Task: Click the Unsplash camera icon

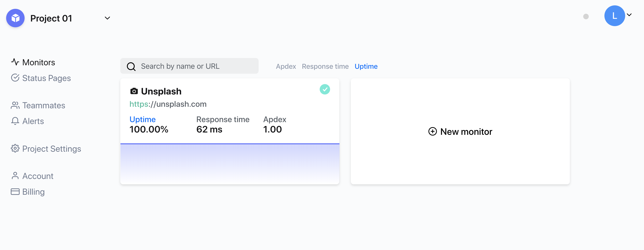Action: (134, 91)
